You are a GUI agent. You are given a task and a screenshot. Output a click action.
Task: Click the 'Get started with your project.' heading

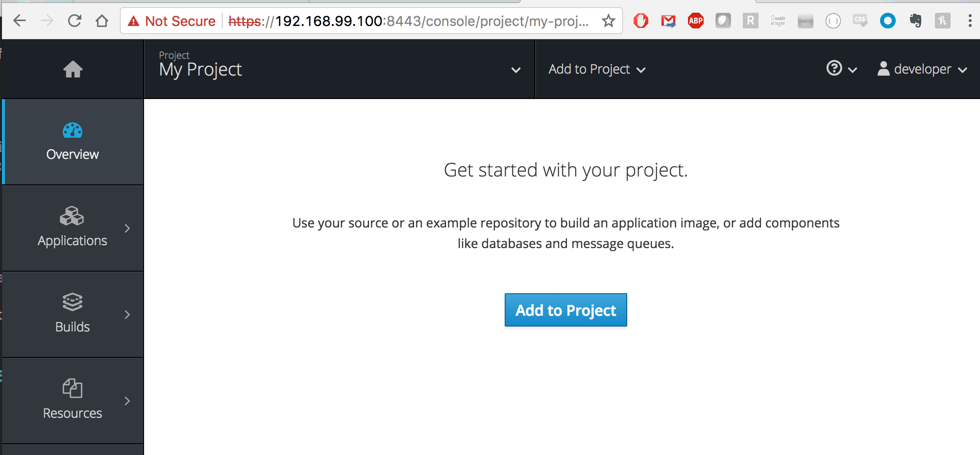(566, 170)
